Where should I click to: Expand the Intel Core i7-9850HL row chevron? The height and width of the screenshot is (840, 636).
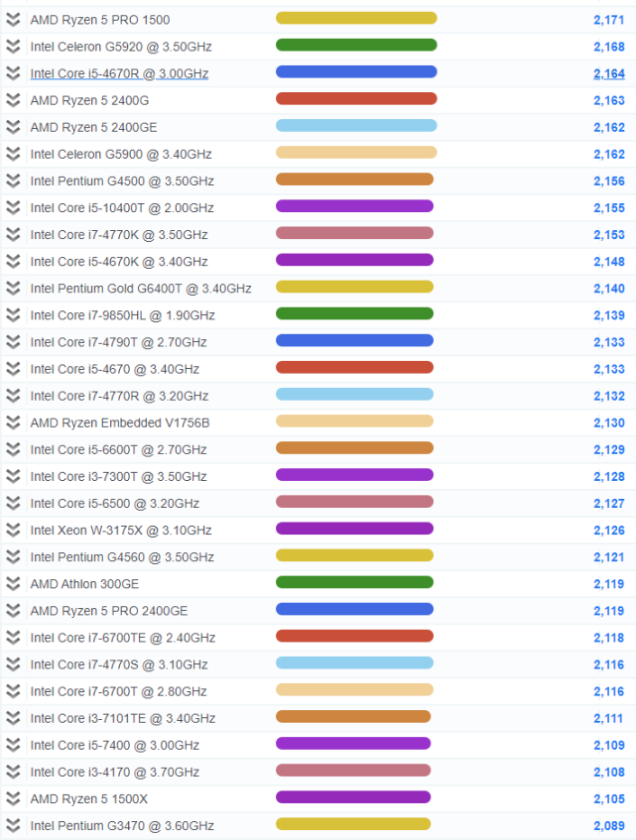13,315
